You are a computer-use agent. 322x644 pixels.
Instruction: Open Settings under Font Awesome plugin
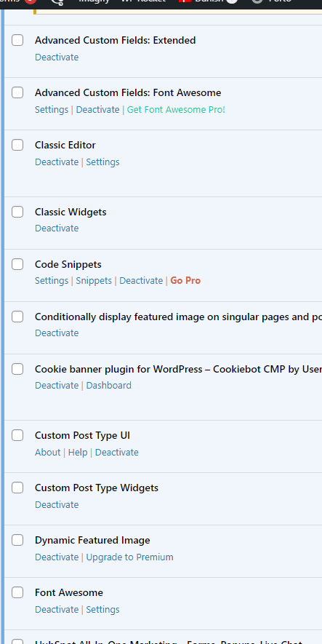tap(102, 610)
